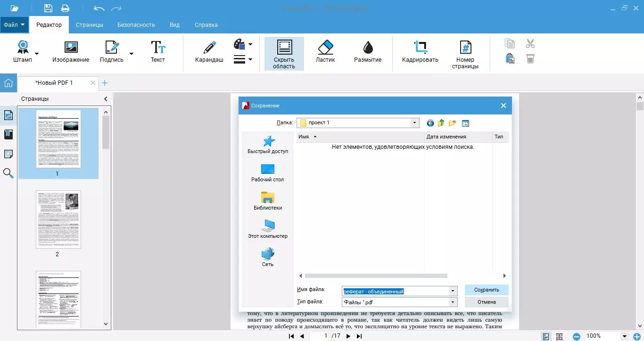644x341 pixels.
Task: Add a Подпись signature
Action: [x=112, y=52]
